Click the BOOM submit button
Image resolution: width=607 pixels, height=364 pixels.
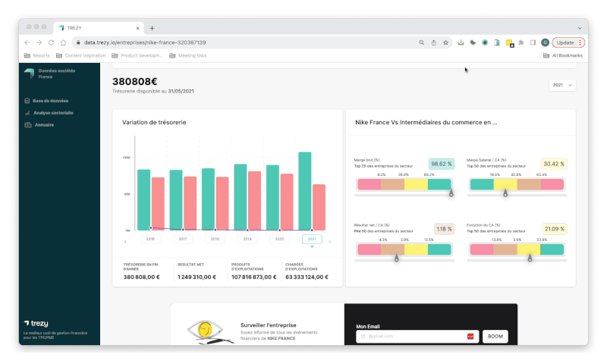495,337
